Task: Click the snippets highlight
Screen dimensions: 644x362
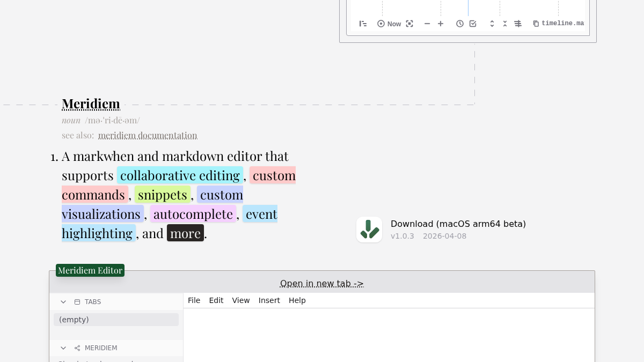Action: [163, 195]
